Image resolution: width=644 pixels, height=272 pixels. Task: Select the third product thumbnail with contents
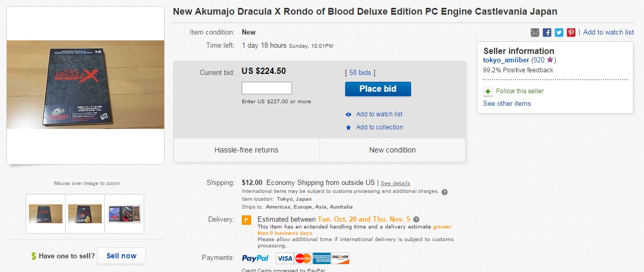click(x=124, y=214)
